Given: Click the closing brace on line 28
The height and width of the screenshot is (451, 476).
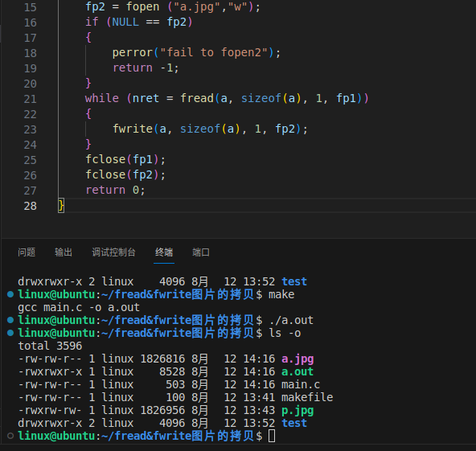Looking at the screenshot, I should click(61, 206).
